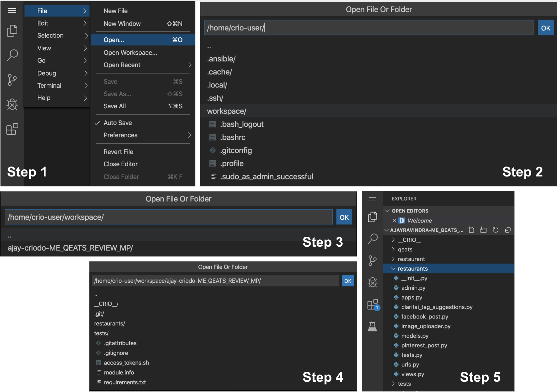Click git icon beside .gitattributes
Image resolution: width=557 pixels, height=392 pixels.
tap(98, 343)
